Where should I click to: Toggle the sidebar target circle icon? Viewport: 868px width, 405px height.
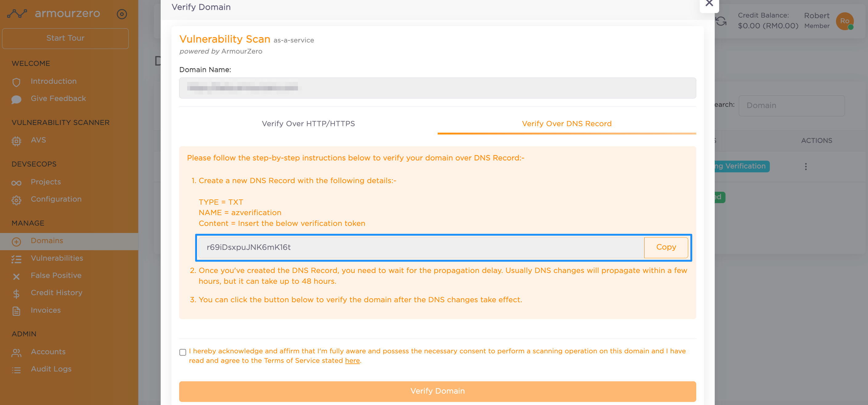point(122,14)
